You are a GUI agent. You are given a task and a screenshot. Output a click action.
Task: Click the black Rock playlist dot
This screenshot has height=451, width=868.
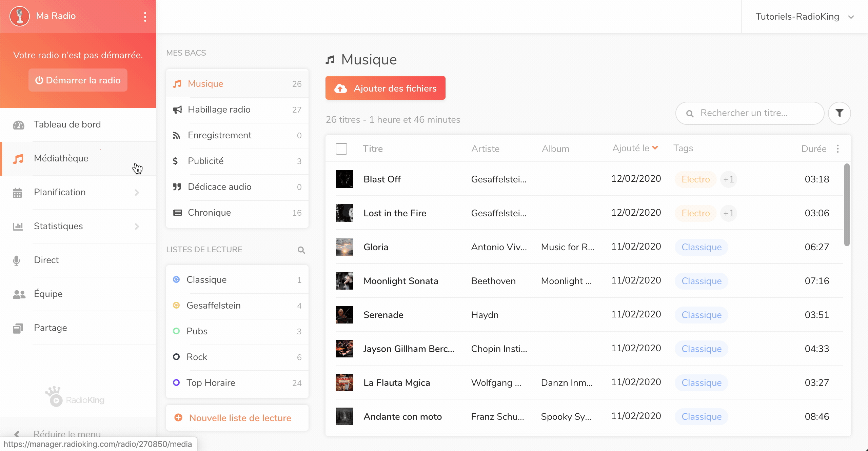coord(176,357)
